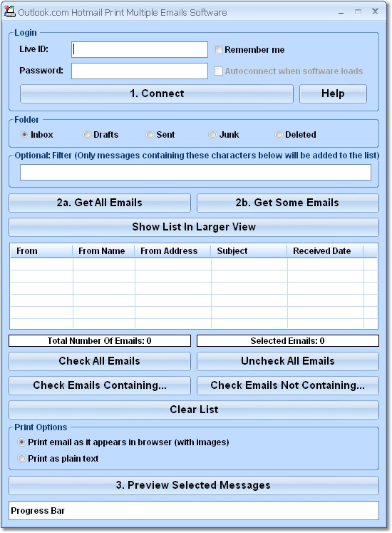The image size is (392, 533).
Task: Clear List of emails
Action: [194, 410]
